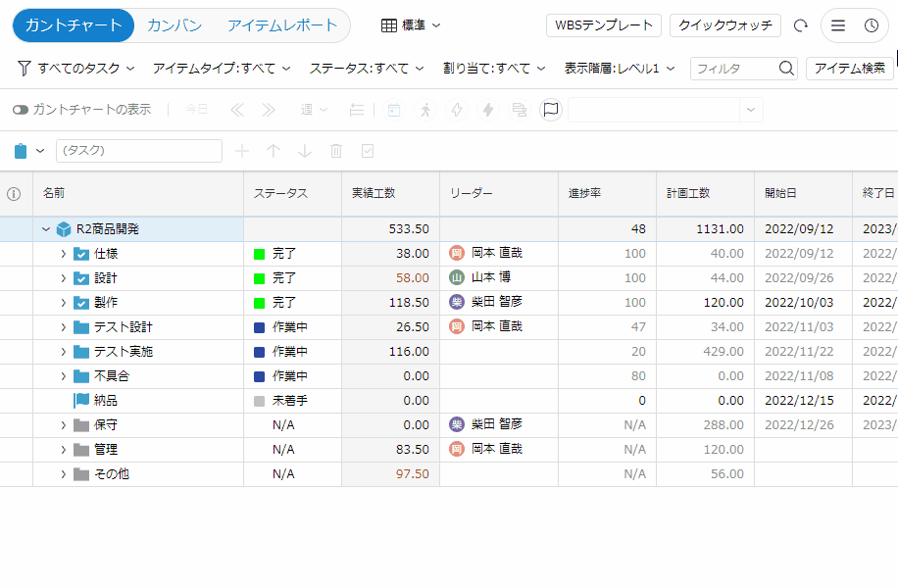Click the info icon in the table header

(14, 194)
